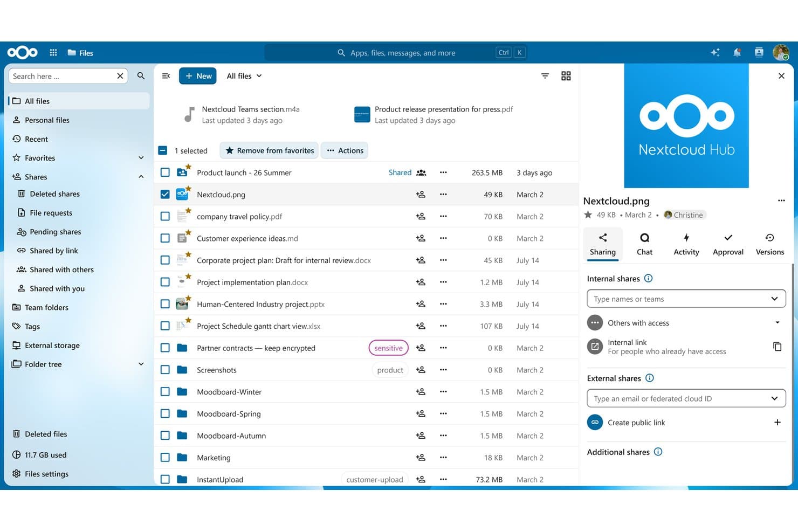Toggle the select-all checkbox in header row

click(162, 150)
